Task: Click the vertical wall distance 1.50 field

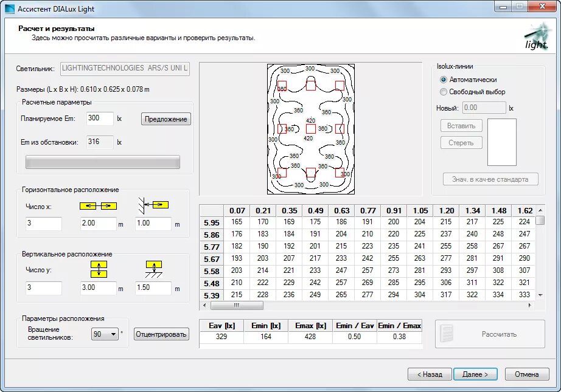Action: coord(153,287)
